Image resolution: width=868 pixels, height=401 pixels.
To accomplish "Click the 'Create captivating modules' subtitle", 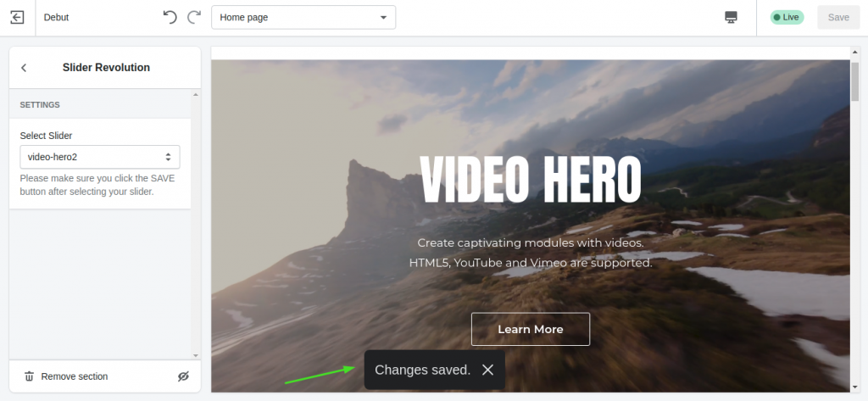I will pos(531,242).
